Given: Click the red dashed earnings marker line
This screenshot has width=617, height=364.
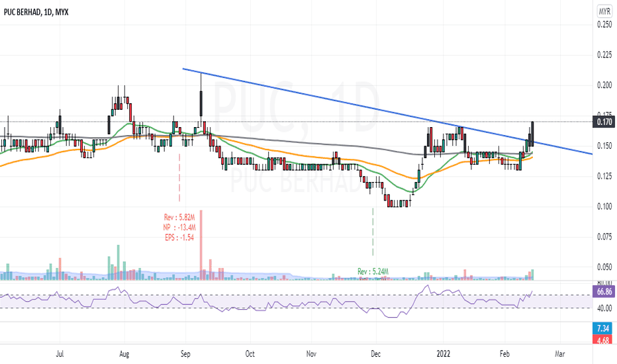Looking at the screenshot, I should [x=179, y=177].
